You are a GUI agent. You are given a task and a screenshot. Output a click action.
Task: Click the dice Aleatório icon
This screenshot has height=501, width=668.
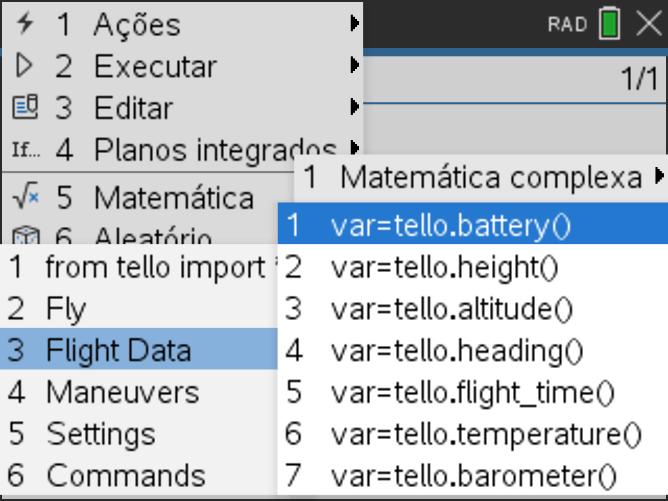[x=26, y=235]
